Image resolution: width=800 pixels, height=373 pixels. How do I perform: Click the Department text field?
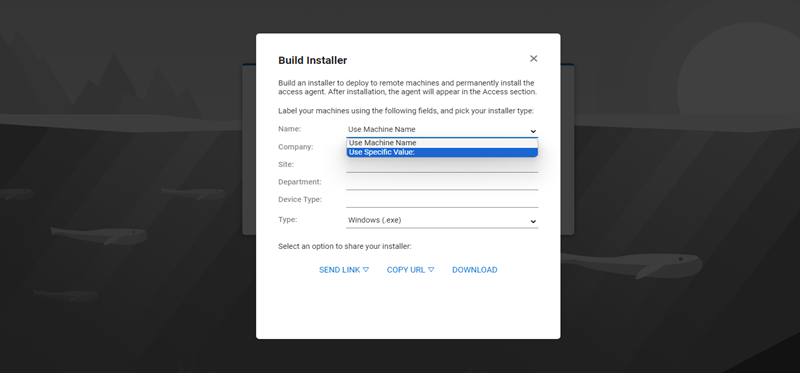[442, 183]
